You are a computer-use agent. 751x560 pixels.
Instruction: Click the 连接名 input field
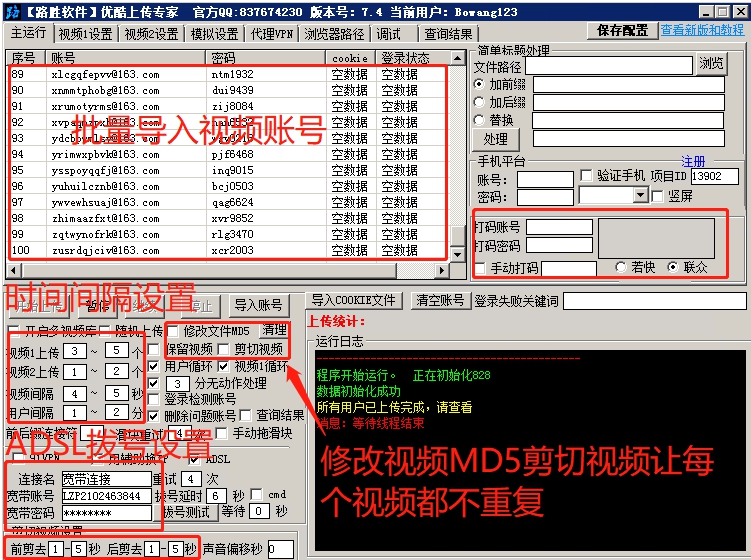point(106,479)
